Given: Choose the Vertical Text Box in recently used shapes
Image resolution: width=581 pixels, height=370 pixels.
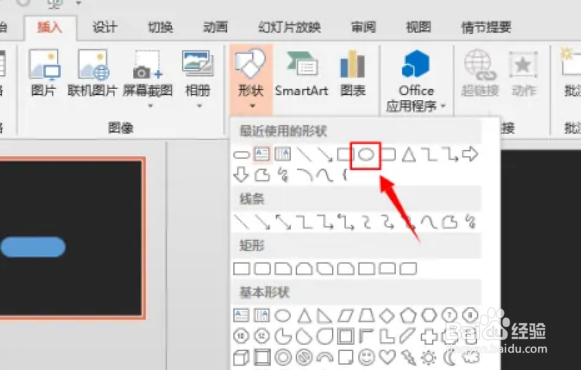Looking at the screenshot, I should 282,154.
